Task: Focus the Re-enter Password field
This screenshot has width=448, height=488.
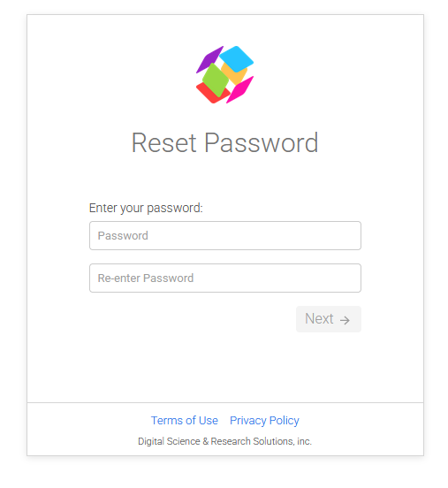Action: pyautogui.click(x=225, y=278)
